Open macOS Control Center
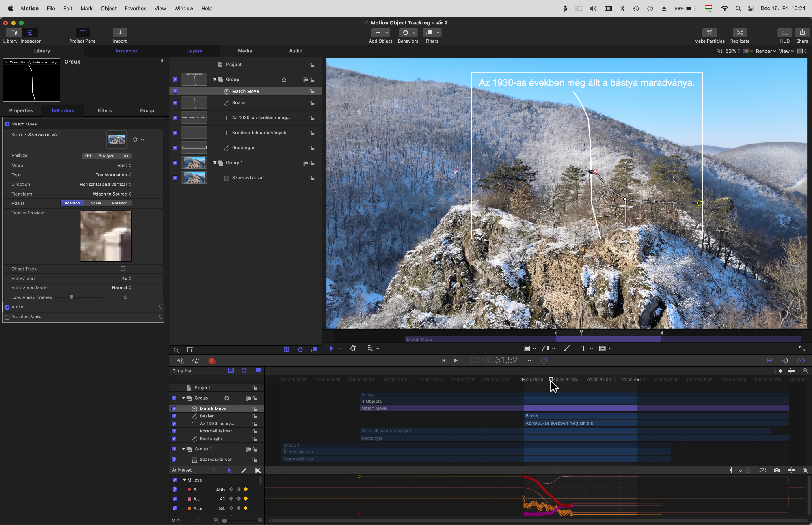The image size is (812, 525). point(751,9)
